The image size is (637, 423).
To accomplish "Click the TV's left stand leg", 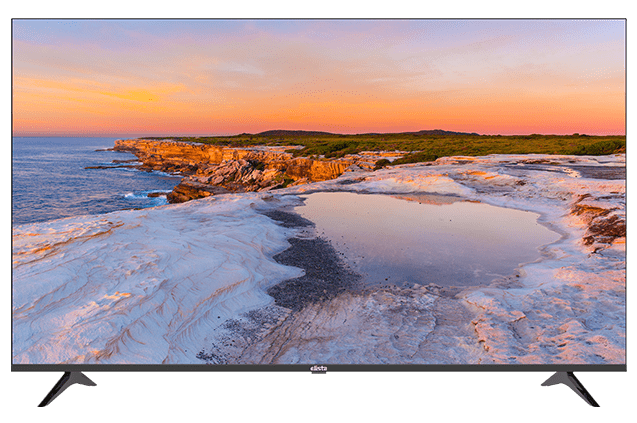I will 67,388.
